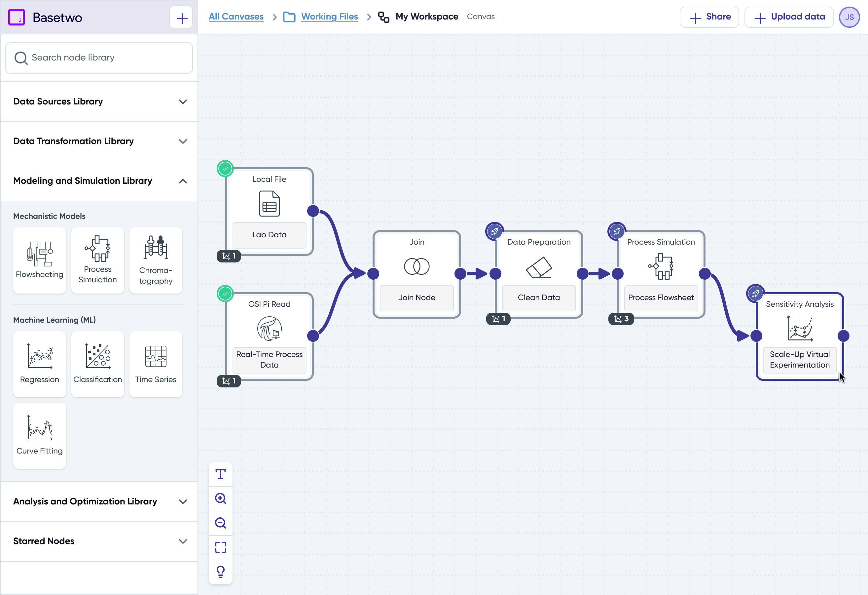Click the Upload data button
The width and height of the screenshot is (868, 595).
(x=789, y=17)
